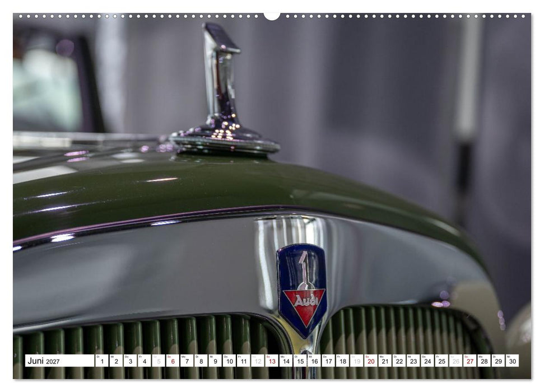Select greyed day 26 date cell
Viewport: 544px width, 392px height.
point(456,361)
